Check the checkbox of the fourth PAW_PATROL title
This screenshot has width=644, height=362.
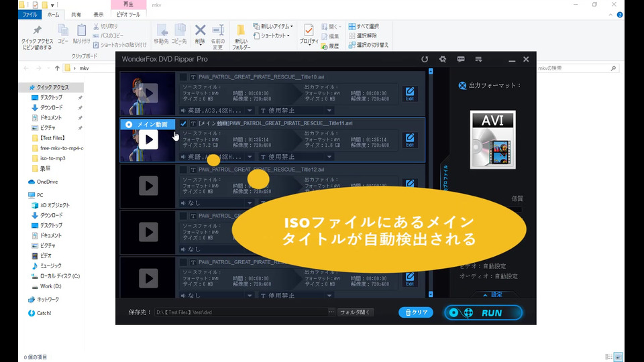click(183, 216)
